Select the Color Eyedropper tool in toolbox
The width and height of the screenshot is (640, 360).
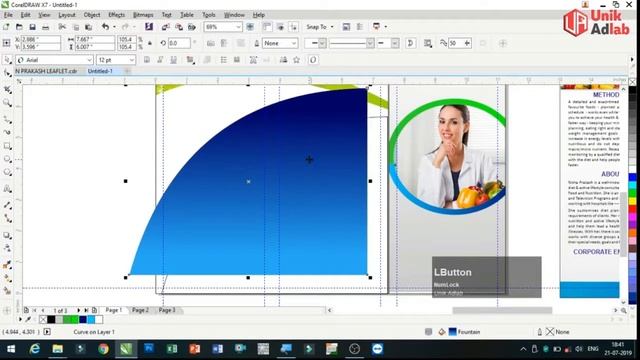pos(7,265)
